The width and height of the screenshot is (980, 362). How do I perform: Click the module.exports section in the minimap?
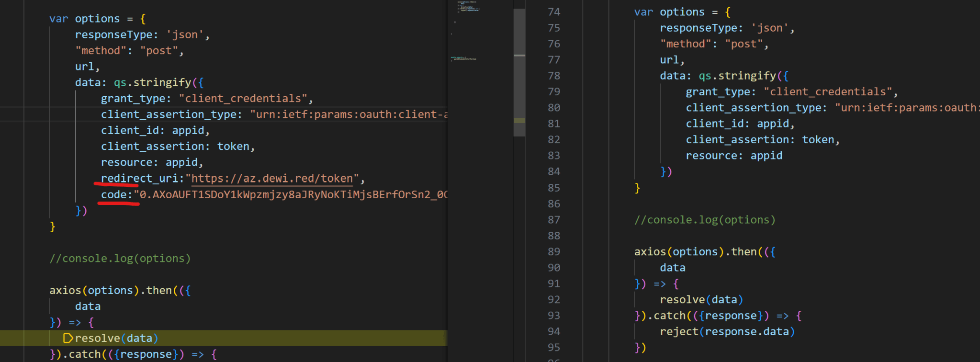click(x=463, y=58)
